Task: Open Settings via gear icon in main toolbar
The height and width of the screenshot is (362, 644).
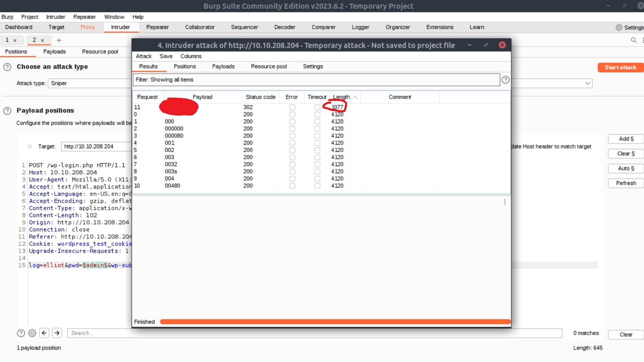Action: 619,28
